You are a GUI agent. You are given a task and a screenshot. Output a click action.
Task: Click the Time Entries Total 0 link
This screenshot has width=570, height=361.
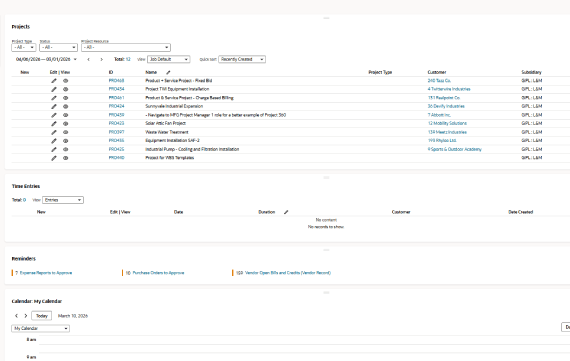24,200
